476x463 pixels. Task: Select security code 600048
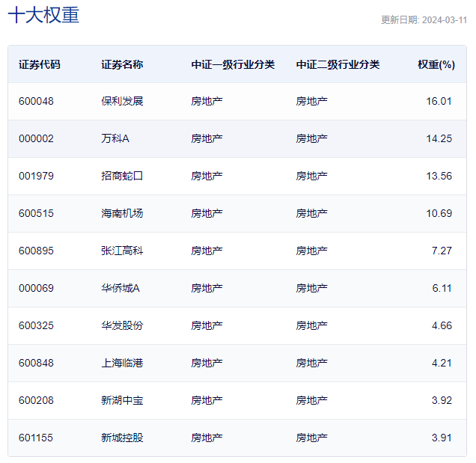36,101
